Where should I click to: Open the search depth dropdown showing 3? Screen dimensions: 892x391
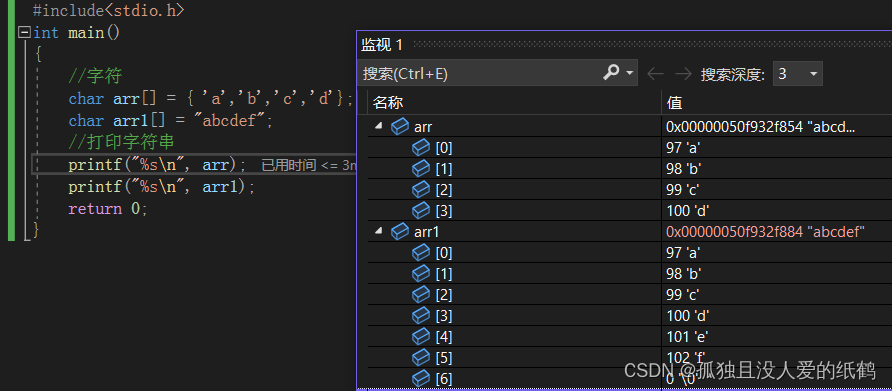(798, 74)
